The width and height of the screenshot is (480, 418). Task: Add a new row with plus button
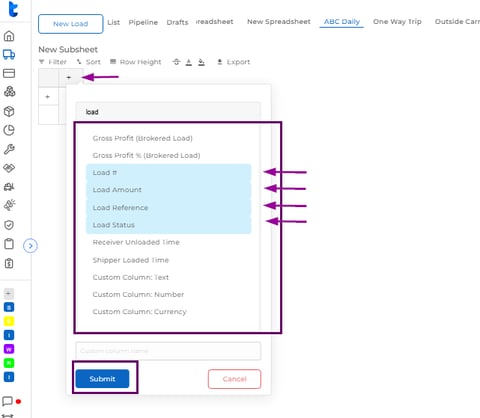pos(48,97)
